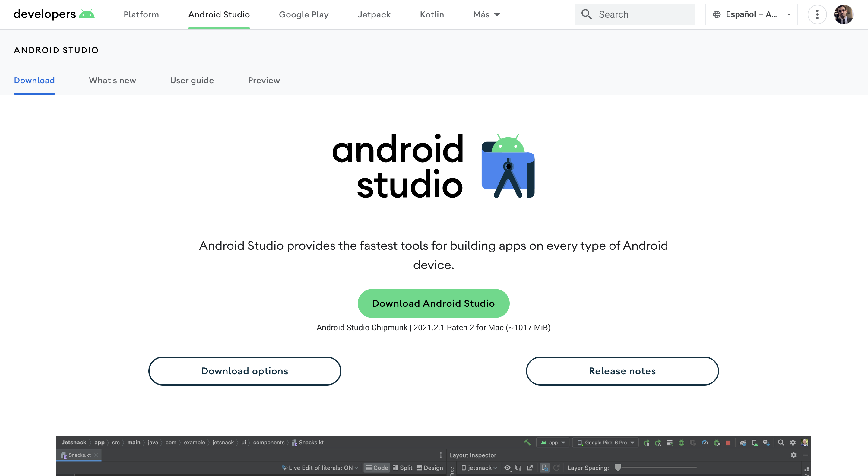
Task: Click the Apply Changes and Restart Activity icon
Action: (x=658, y=443)
